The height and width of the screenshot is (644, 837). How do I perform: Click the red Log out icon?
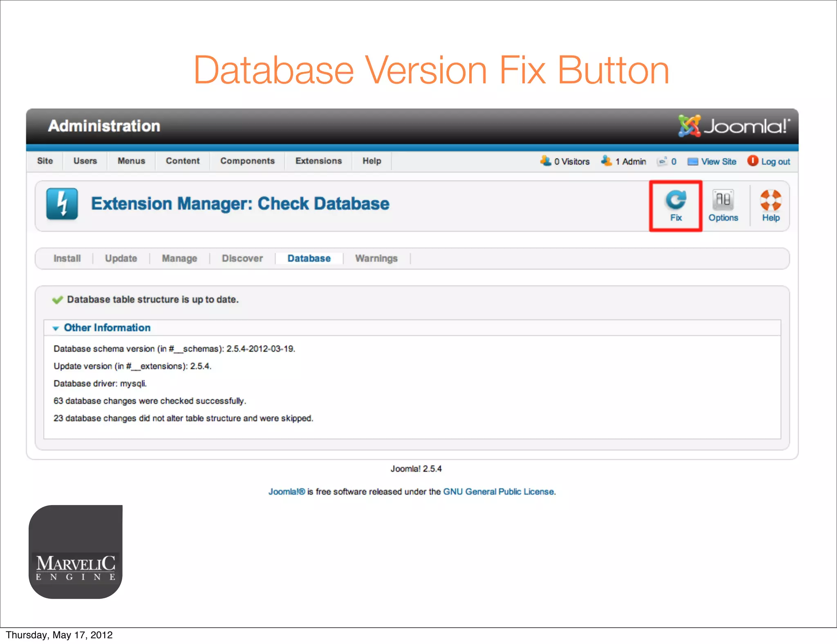(x=753, y=161)
